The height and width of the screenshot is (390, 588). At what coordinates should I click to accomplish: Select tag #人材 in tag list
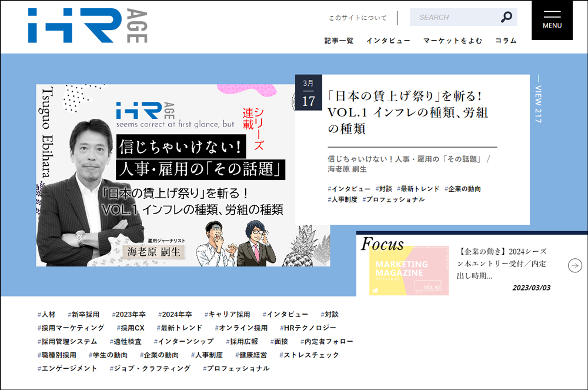pos(46,314)
